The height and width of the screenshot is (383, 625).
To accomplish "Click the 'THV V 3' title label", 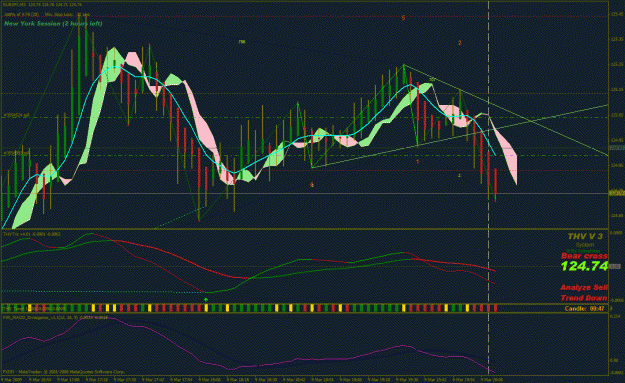I will 585,236.
